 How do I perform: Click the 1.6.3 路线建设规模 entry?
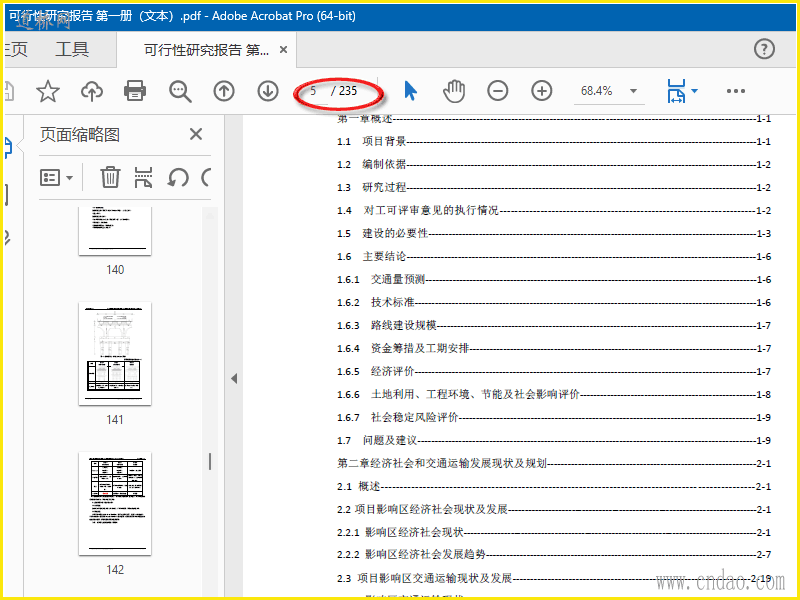(x=554, y=325)
